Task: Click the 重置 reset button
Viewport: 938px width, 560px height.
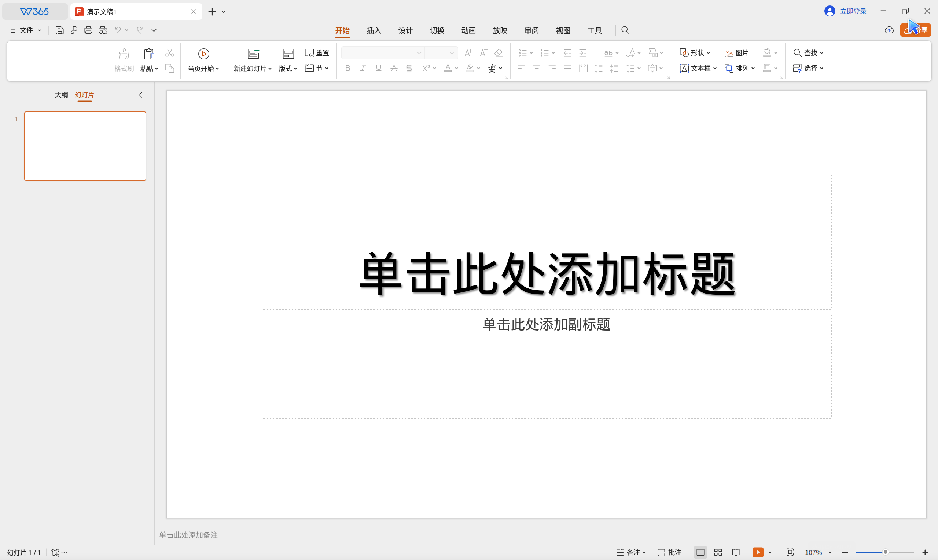Action: click(x=317, y=53)
